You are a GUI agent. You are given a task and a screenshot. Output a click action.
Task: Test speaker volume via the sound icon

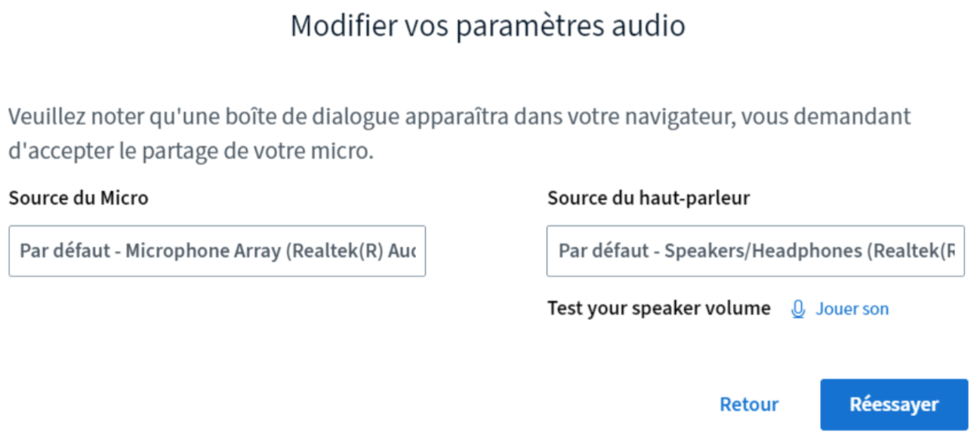click(798, 309)
